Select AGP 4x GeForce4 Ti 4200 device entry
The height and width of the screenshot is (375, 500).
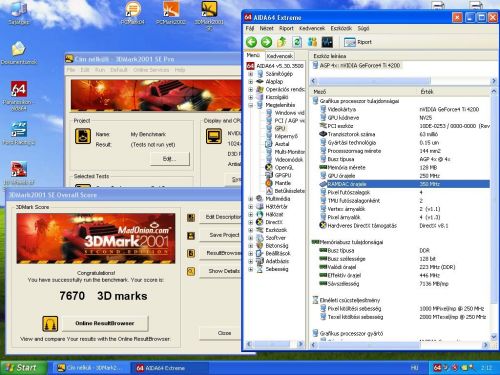pos(356,65)
